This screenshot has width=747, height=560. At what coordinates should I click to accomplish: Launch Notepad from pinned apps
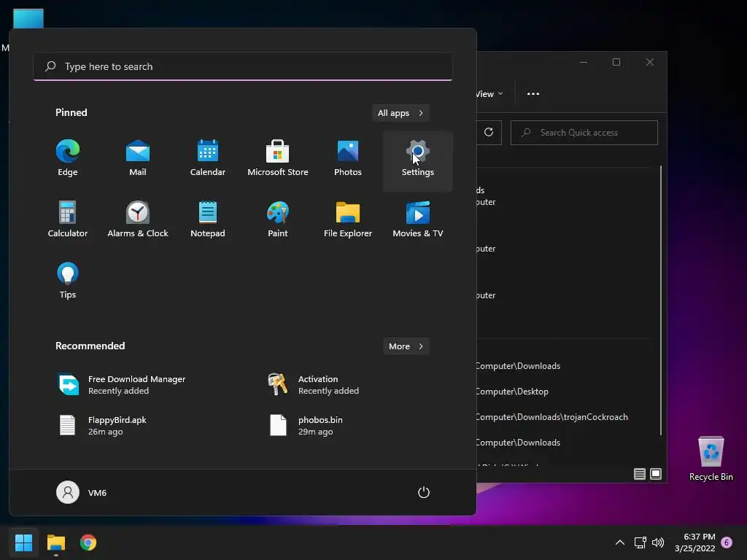click(x=208, y=219)
